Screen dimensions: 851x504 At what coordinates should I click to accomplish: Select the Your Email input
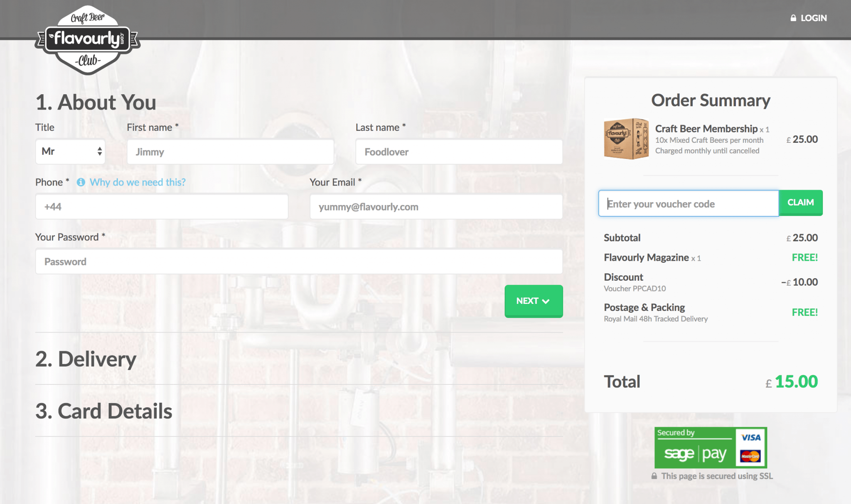click(436, 207)
